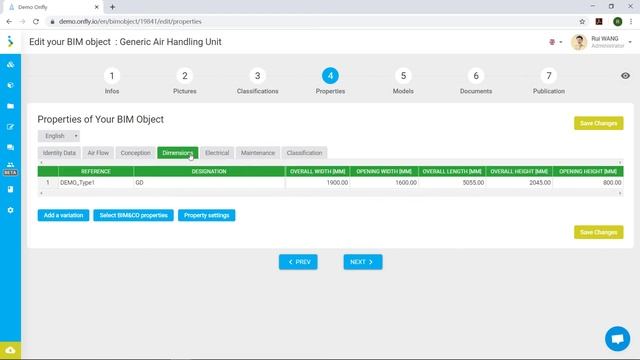The width and height of the screenshot is (640, 360).
Task: Switch to the Air Flow tab
Action: pyautogui.click(x=98, y=153)
